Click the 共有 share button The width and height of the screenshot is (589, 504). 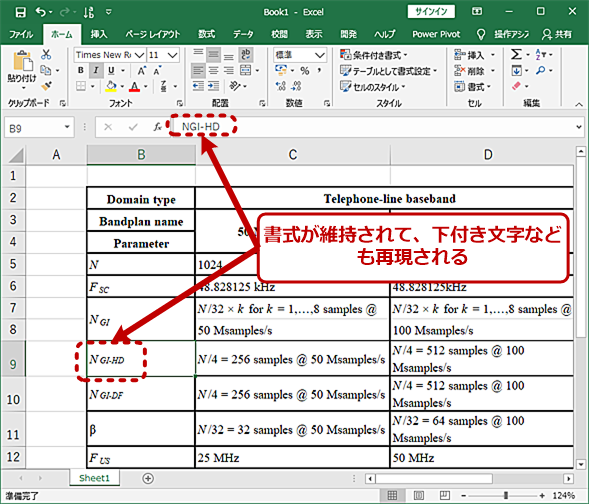(557, 34)
